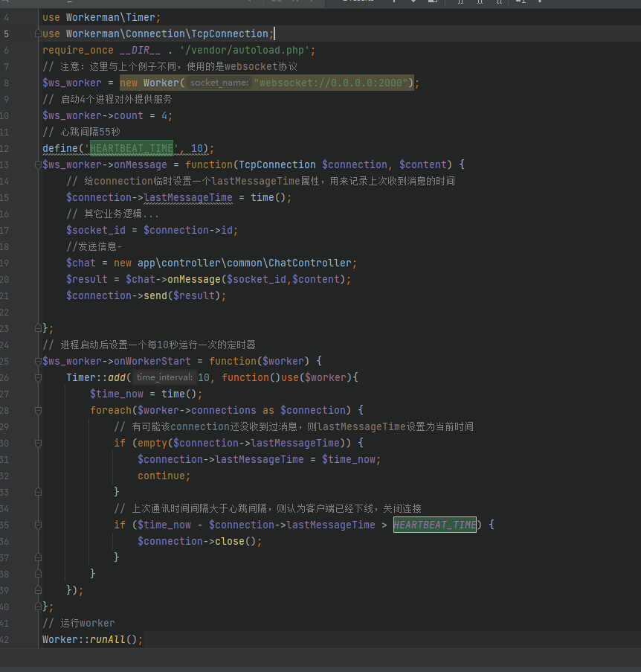Image resolution: width=641 pixels, height=672 pixels.
Task: Fold the foreach connections loop
Action: (38, 411)
